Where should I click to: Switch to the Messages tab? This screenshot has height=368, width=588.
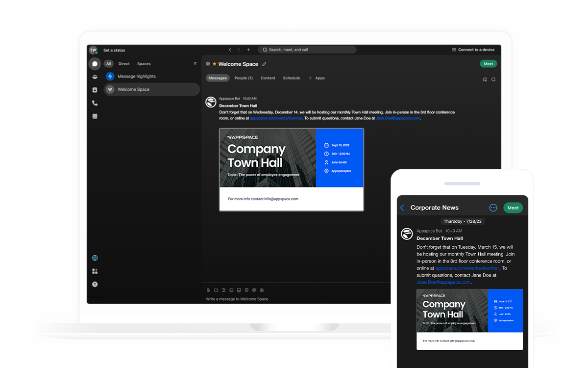tap(218, 78)
